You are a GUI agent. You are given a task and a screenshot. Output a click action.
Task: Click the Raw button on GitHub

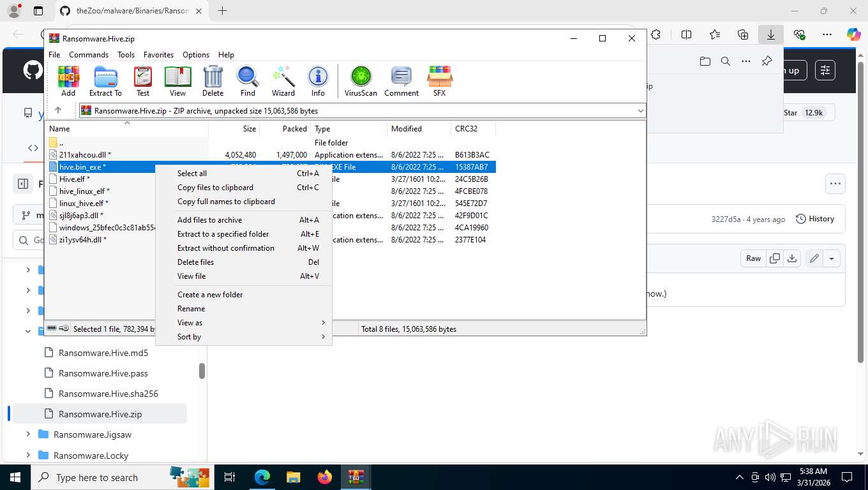754,258
